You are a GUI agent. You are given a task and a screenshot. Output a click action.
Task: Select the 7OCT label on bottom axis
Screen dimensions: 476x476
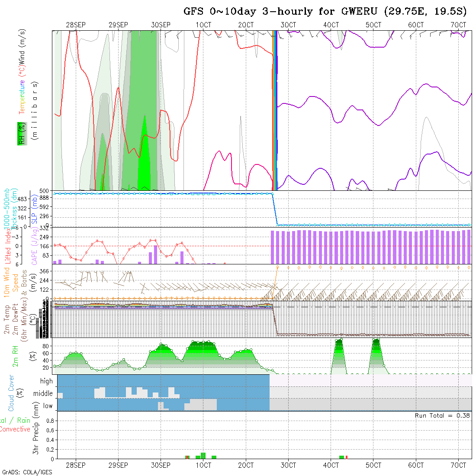point(458,465)
